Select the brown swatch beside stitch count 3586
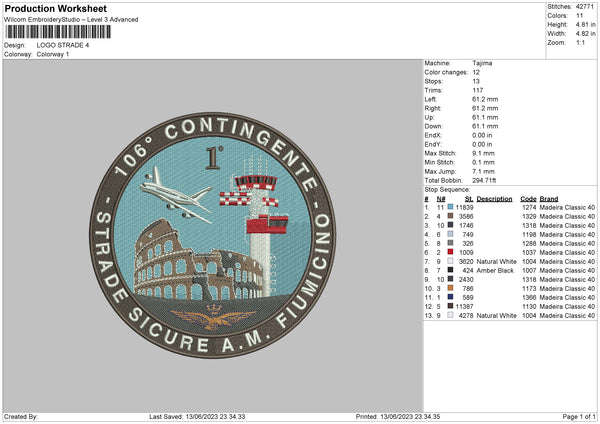This screenshot has height=424, width=600. tap(450, 216)
